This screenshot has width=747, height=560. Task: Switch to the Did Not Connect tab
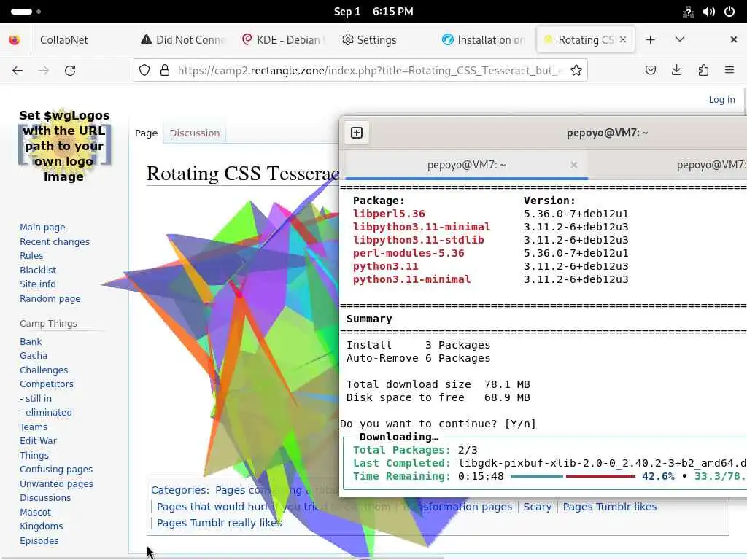point(183,40)
